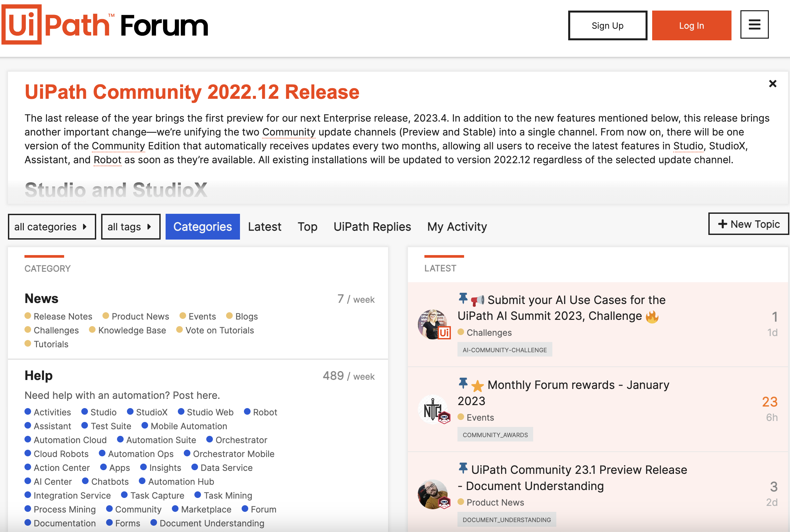Open the Help category heading

[x=38, y=376]
